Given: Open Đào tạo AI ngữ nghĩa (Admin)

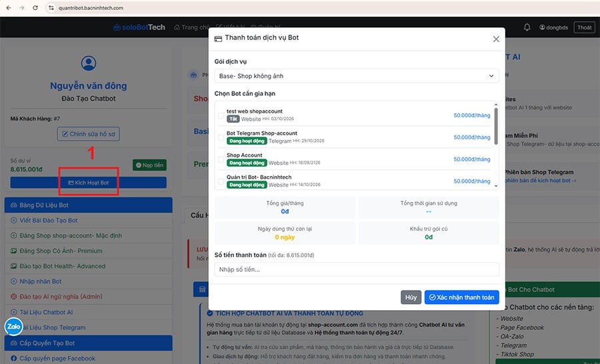Looking at the screenshot, I should pyautogui.click(x=89, y=297).
